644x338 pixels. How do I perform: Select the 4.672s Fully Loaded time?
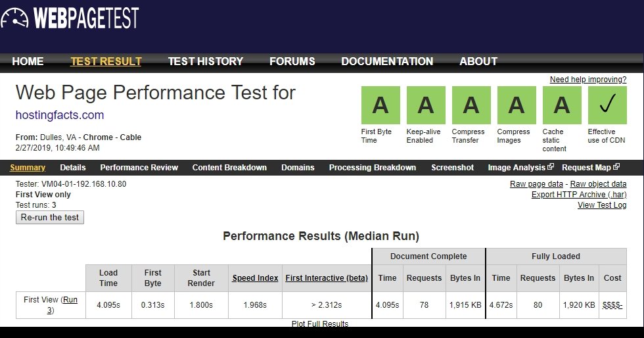click(501, 305)
